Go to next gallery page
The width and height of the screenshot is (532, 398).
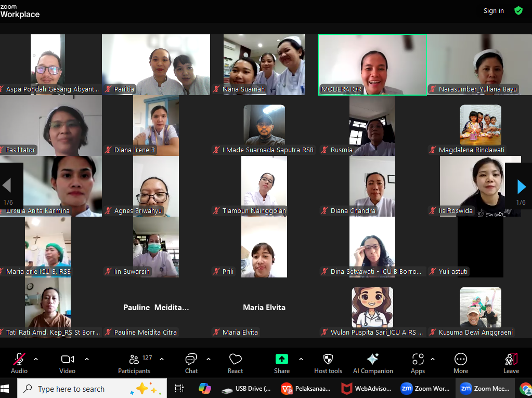[x=521, y=187]
